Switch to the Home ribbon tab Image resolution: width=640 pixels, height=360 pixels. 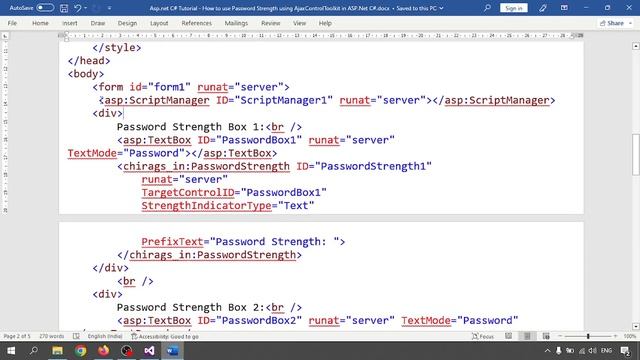[x=40, y=23]
